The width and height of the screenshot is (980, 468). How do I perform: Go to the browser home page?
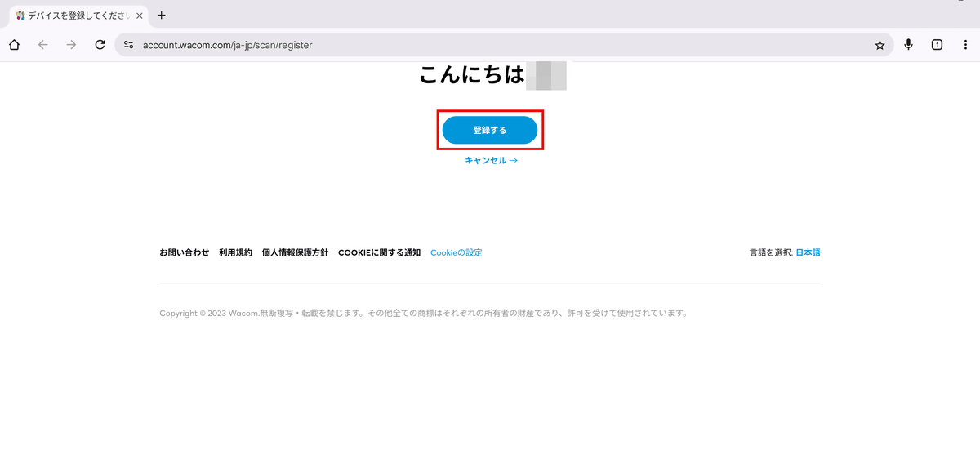click(14, 45)
